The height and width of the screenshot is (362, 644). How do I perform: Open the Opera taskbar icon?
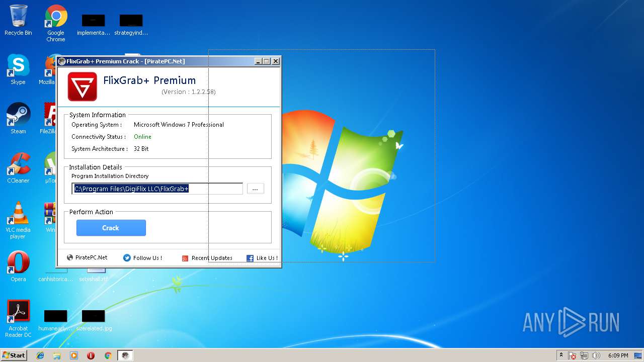(91, 355)
